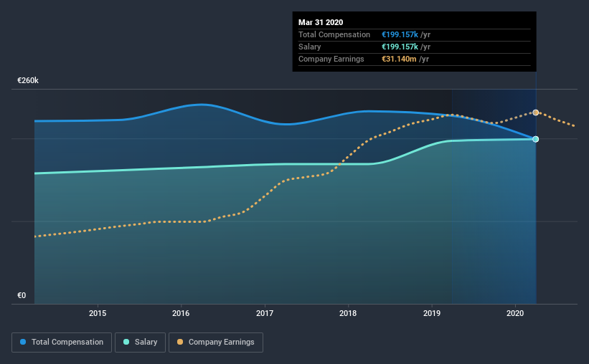Click the orange Company Earnings legend dot
This screenshot has height=364, width=589.
[x=180, y=342]
